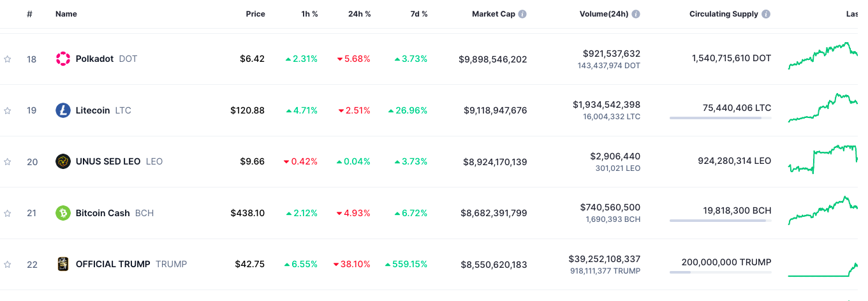Click the Litecoin coin logo icon
868x301 pixels.
[x=63, y=110]
